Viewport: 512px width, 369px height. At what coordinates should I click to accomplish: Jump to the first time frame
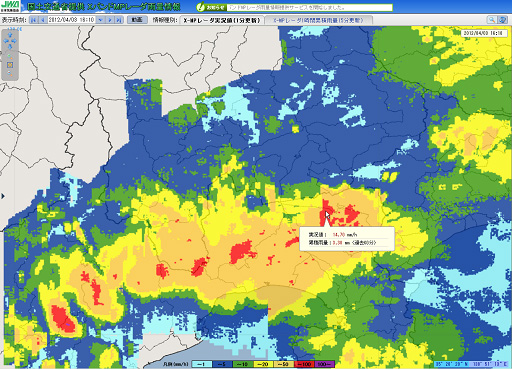click(x=33, y=20)
